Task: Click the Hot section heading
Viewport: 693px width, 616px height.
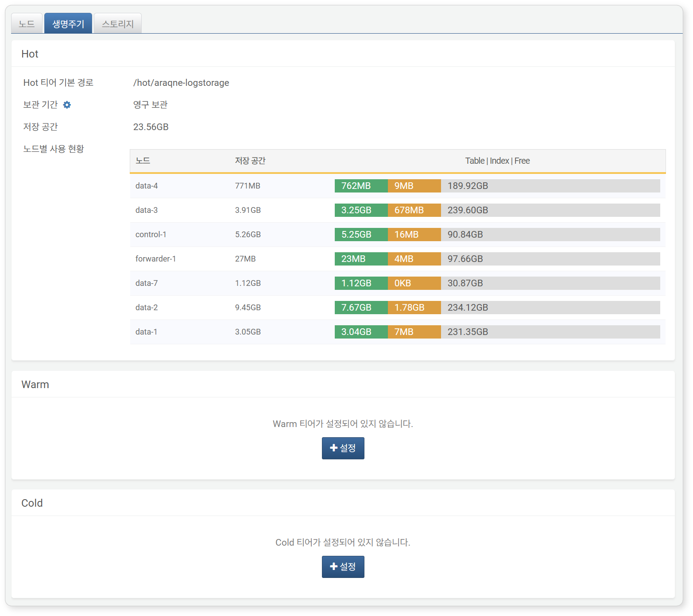Action: coord(30,54)
